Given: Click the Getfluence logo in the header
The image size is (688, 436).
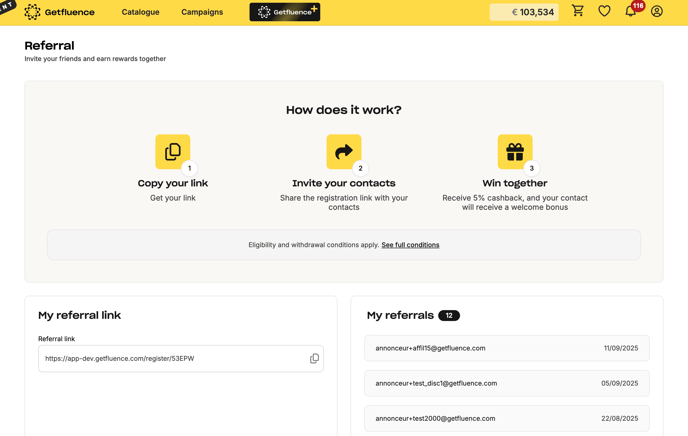Looking at the screenshot, I should 59,12.
